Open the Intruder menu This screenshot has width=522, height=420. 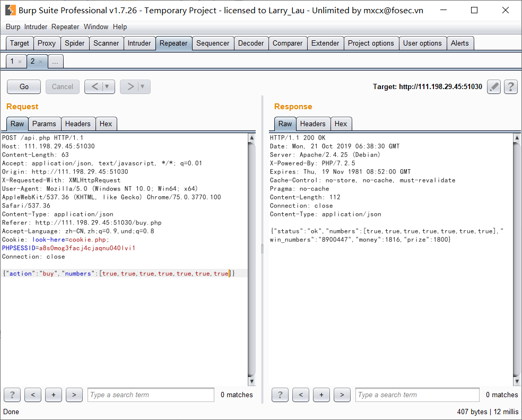click(x=36, y=27)
